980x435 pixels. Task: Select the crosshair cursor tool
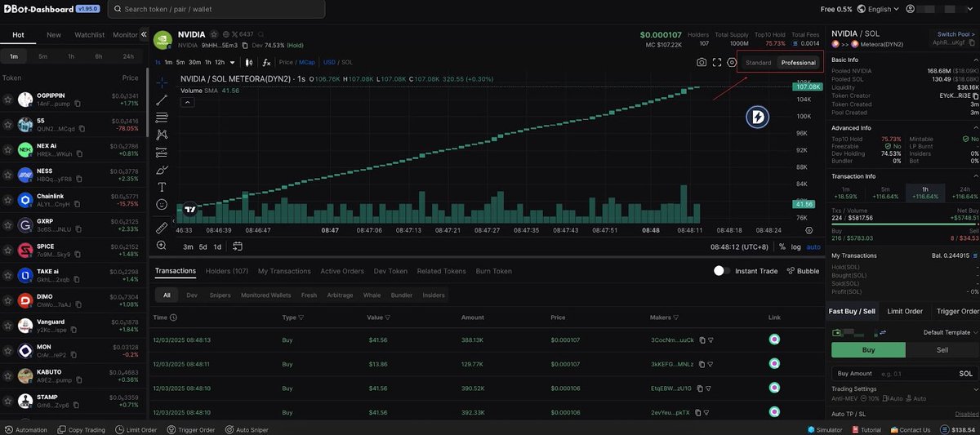coord(162,82)
